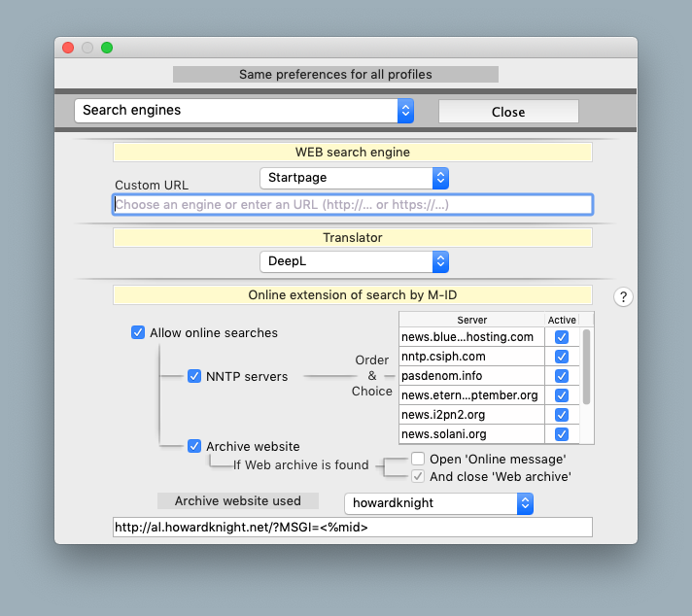The height and width of the screenshot is (616, 692).
Task: Open the Search engines preferences dropdown
Action: pos(244,111)
